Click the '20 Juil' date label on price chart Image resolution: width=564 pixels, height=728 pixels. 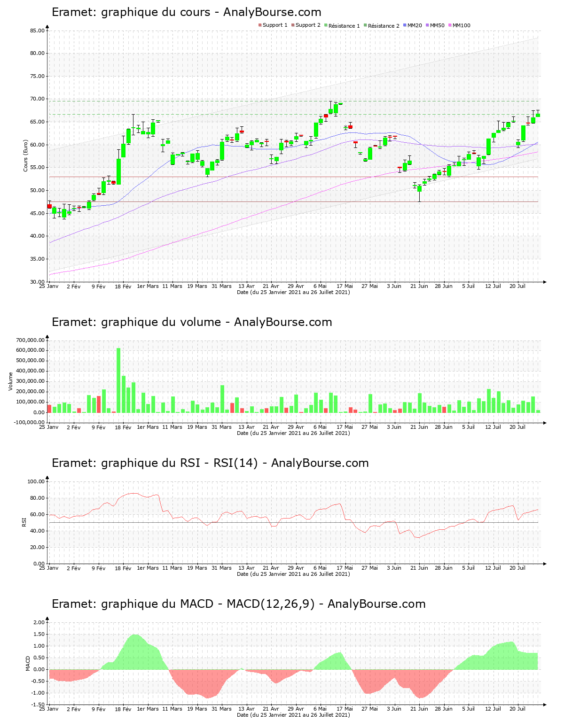click(517, 286)
